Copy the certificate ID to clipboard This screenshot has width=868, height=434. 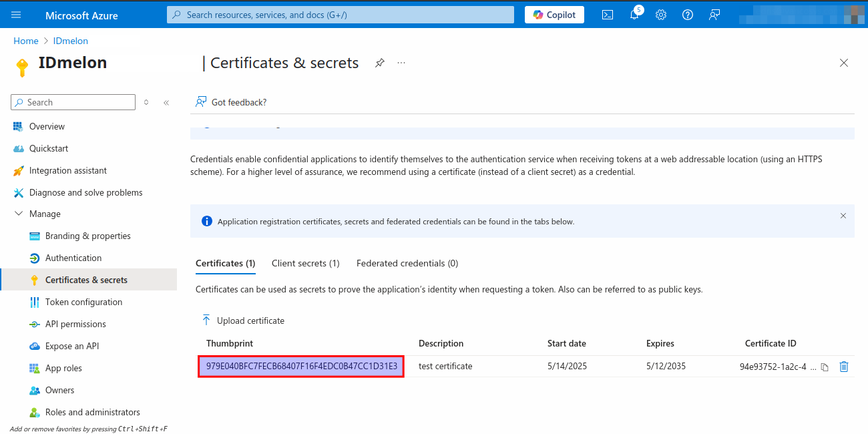825,367
